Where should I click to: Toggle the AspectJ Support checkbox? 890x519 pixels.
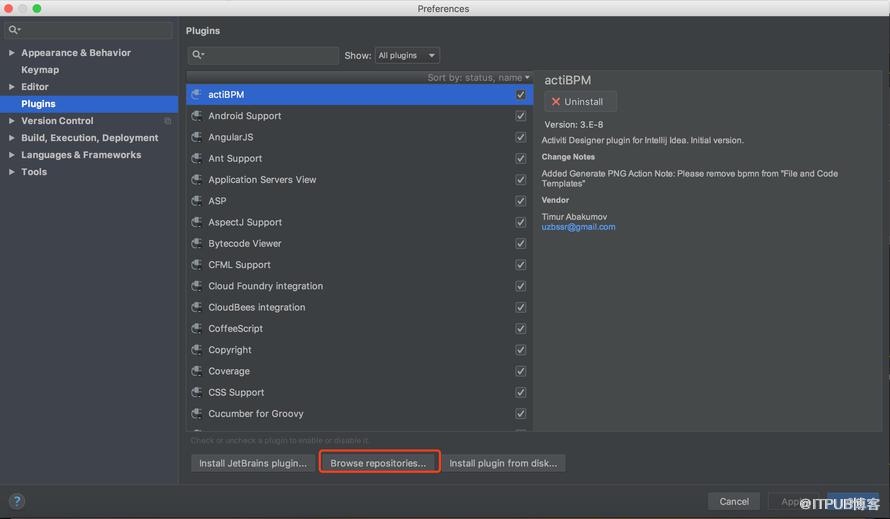point(520,223)
